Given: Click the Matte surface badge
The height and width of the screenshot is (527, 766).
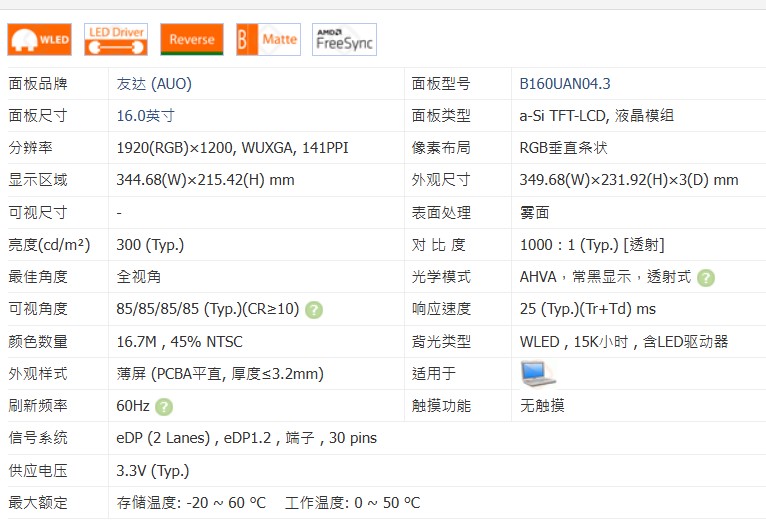Looking at the screenshot, I should 268,40.
